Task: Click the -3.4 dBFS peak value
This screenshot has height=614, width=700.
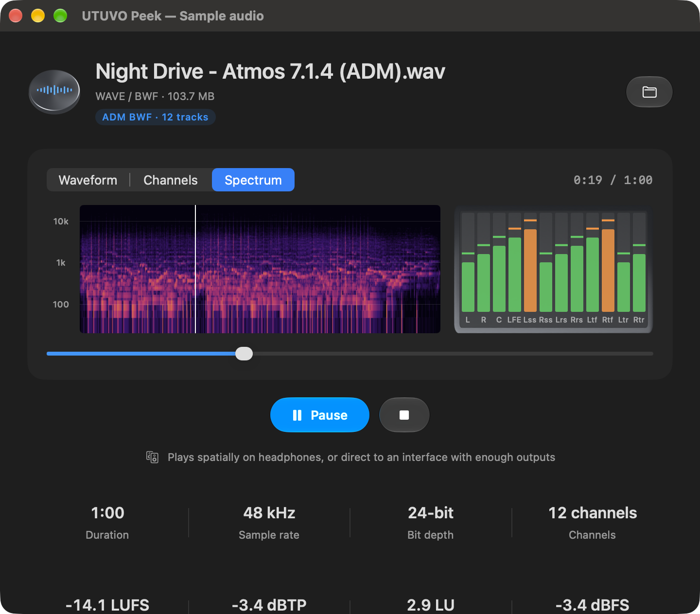Action: tap(593, 605)
